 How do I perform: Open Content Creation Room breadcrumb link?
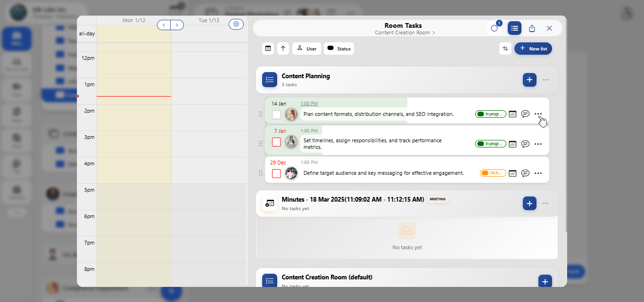(x=405, y=33)
